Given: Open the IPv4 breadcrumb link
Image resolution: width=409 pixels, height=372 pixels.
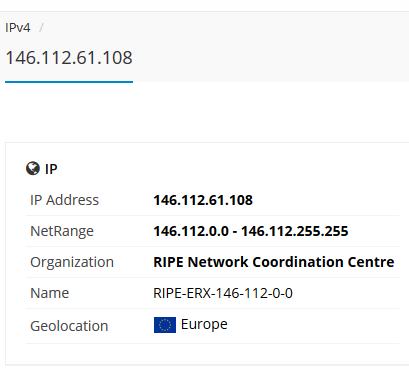Looking at the screenshot, I should [18, 28].
